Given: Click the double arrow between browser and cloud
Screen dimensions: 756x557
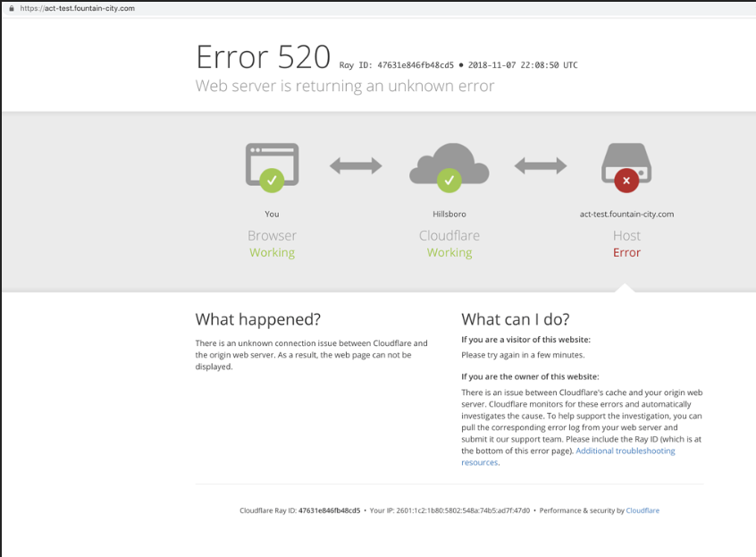Looking at the screenshot, I should pos(356,165).
